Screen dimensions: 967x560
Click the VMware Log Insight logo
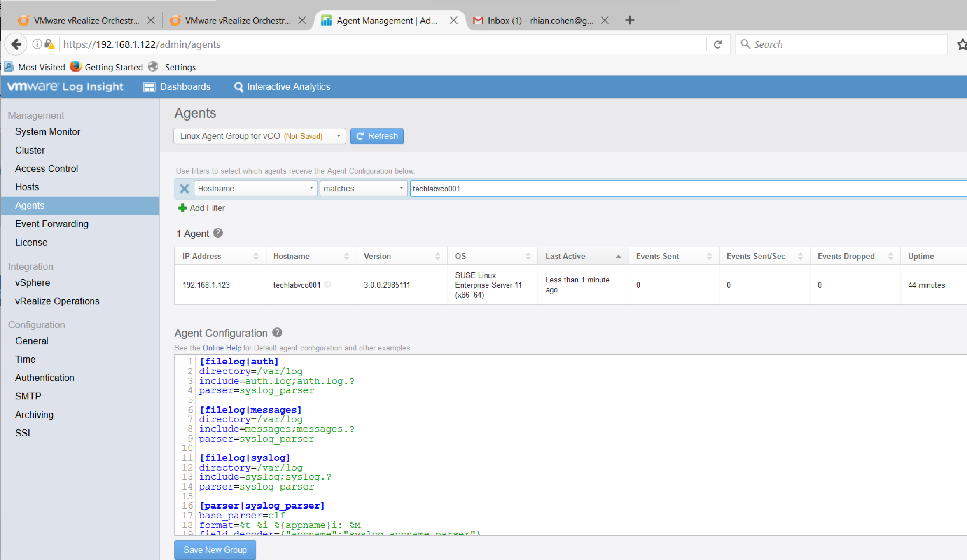point(65,86)
